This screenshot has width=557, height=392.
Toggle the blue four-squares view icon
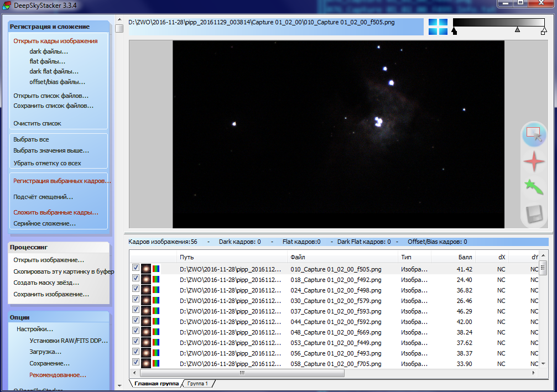point(438,27)
